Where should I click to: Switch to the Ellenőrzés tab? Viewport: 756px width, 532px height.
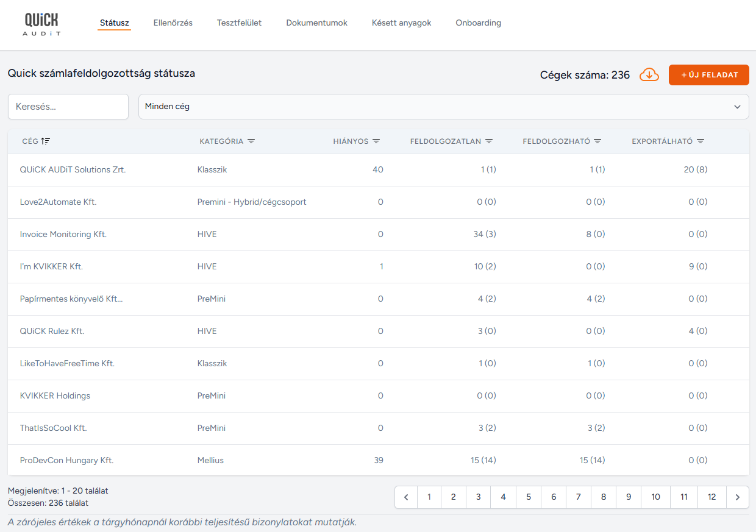point(173,23)
